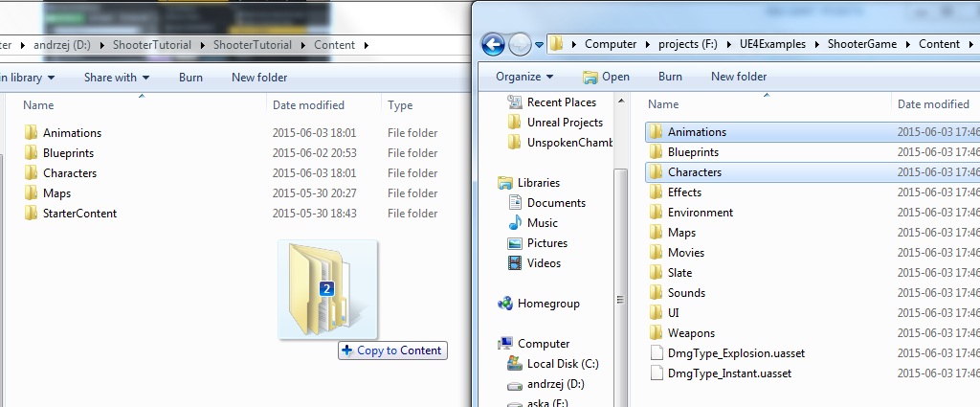The image size is (980, 407).
Task: Click andrzej (D:) breadcrumb in left window
Action: [62, 45]
